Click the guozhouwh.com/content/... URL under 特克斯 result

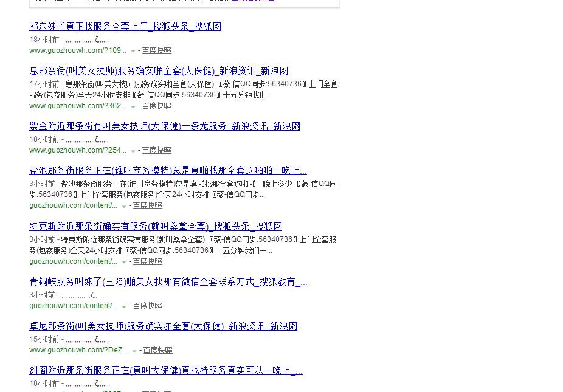(73, 261)
